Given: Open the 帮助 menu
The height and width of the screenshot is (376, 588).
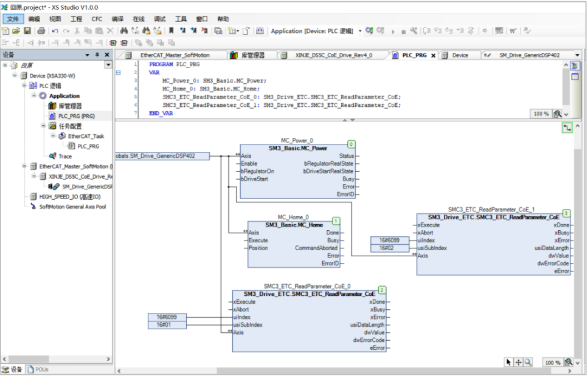Looking at the screenshot, I should tap(223, 19).
